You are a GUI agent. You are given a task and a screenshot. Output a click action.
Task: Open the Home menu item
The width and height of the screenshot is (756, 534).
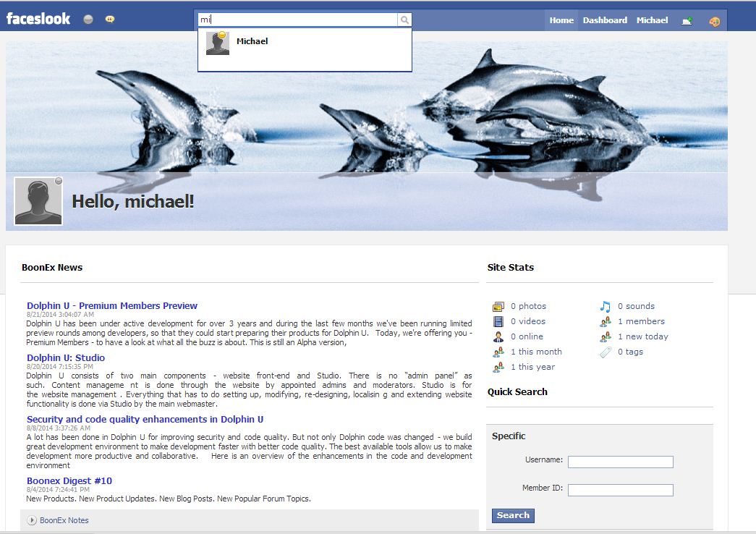click(561, 20)
